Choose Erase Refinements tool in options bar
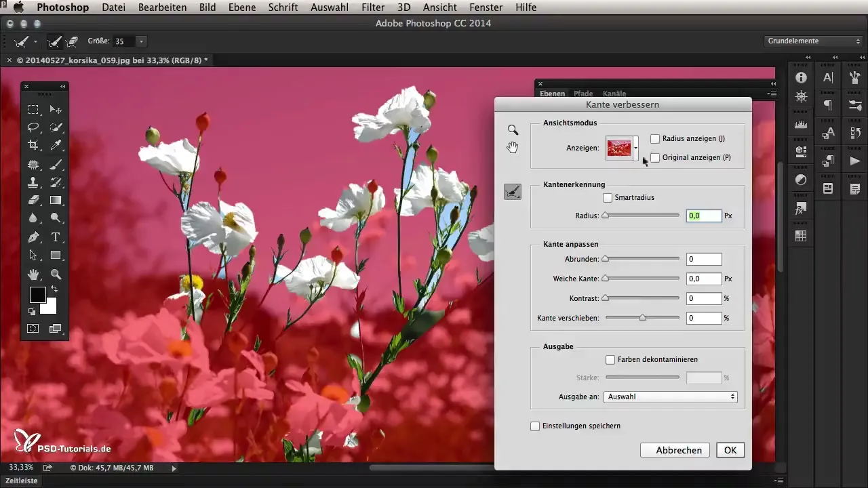 tap(71, 41)
